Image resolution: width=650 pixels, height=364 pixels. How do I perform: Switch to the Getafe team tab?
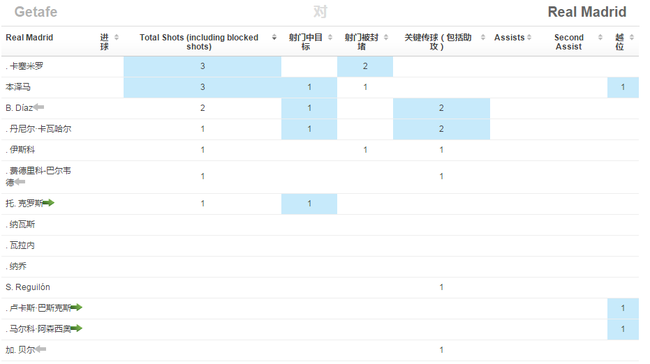tap(36, 12)
